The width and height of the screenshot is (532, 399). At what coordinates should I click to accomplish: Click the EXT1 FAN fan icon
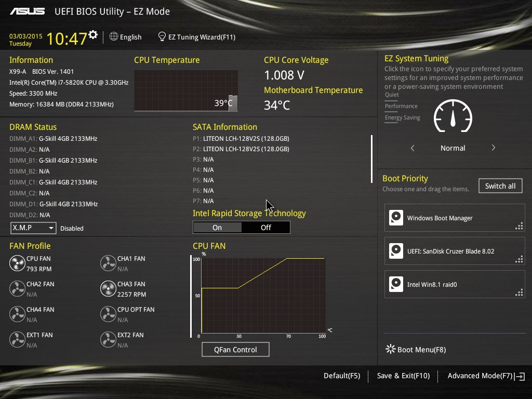tap(17, 340)
